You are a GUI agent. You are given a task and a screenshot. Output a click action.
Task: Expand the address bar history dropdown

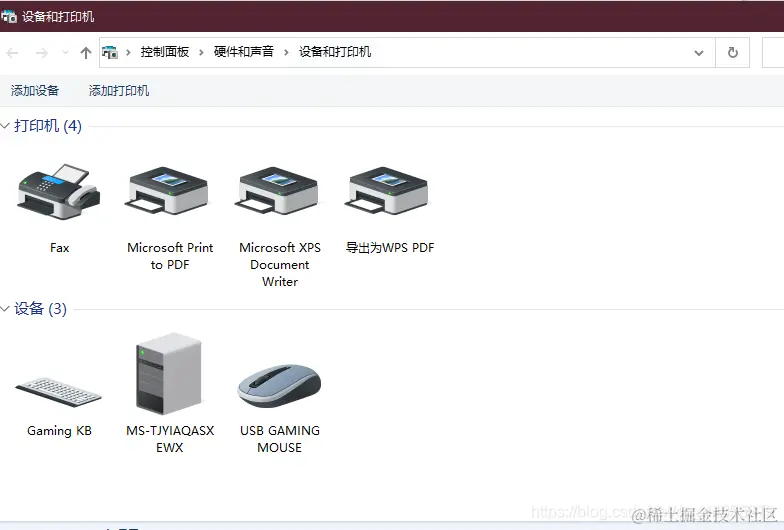coord(699,52)
